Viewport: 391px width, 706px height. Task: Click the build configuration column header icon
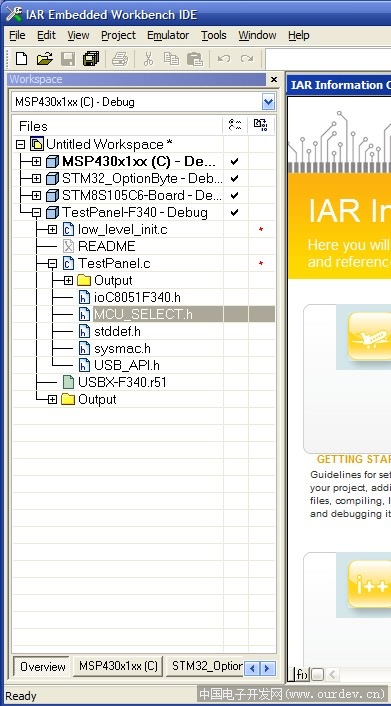coord(235,125)
